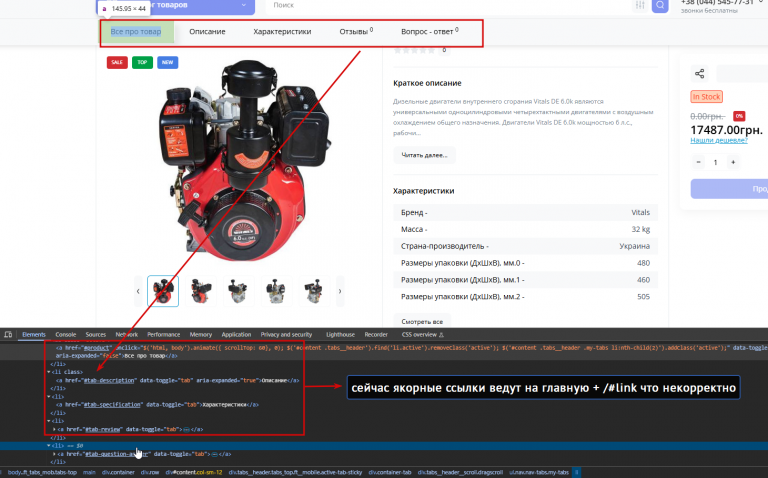Screen dimensions: 768x478
Task: Switch to the Характеристики tab
Action: tap(282, 31)
